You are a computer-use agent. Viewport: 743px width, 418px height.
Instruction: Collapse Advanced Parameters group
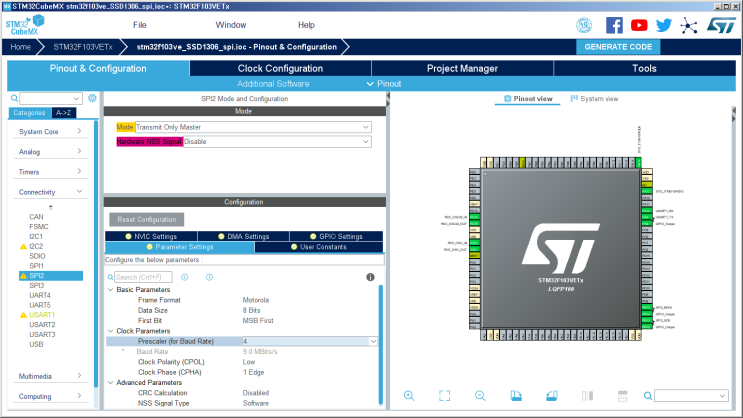pos(110,382)
